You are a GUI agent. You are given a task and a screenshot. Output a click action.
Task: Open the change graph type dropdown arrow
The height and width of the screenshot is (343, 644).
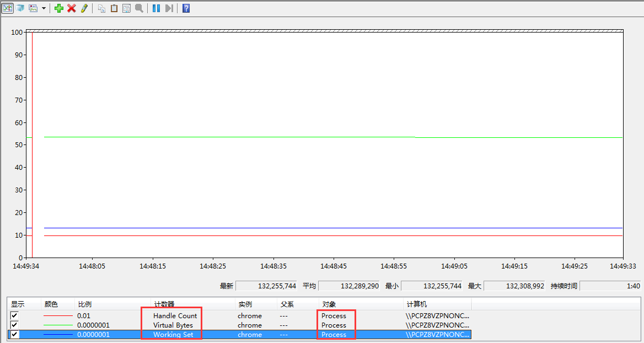click(x=44, y=9)
